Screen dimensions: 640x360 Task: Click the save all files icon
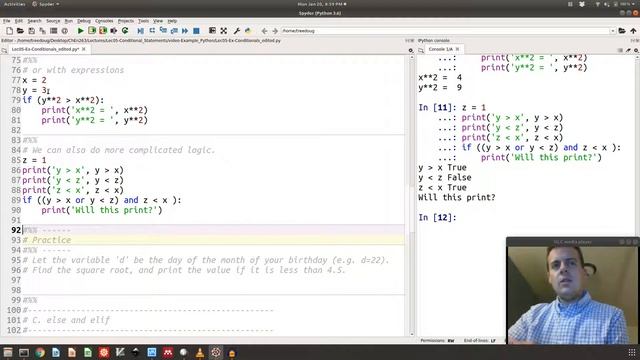coord(42,31)
